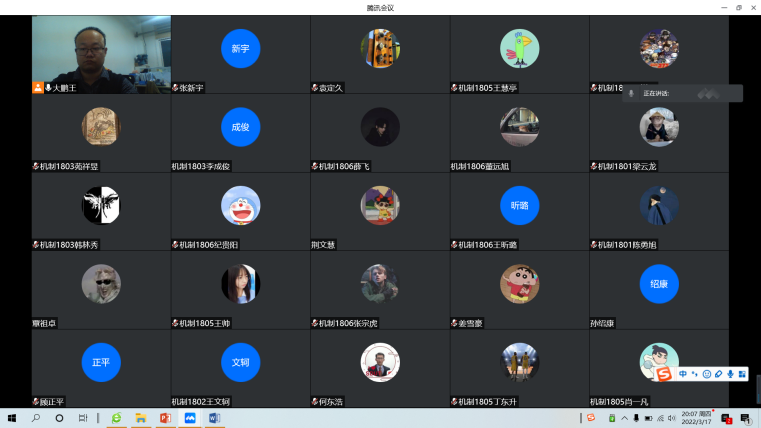Toggle Chinese/English mode in Sogou toolbar
Screen dimensions: 761x428
pyautogui.click(x=683, y=374)
